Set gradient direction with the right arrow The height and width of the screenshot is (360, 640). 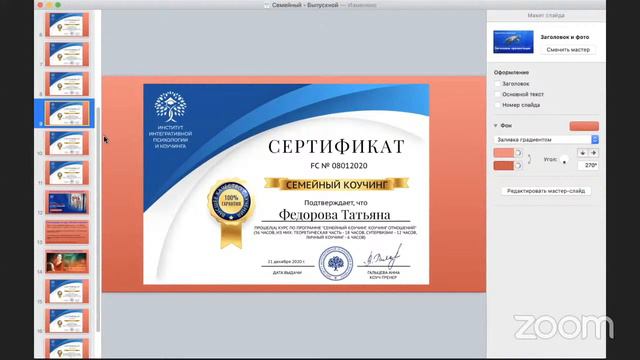point(593,153)
